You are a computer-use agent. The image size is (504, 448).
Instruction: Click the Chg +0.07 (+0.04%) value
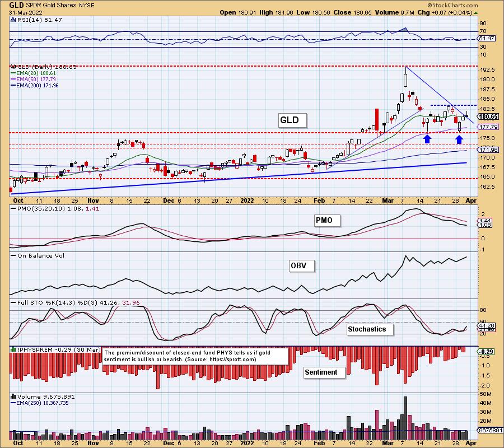(x=445, y=12)
